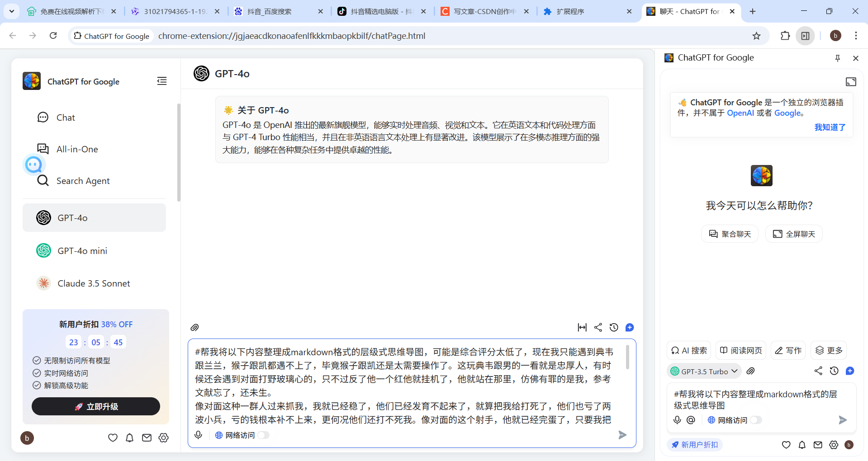Click 写作 in side panel
This screenshot has width=868, height=461.
click(788, 350)
